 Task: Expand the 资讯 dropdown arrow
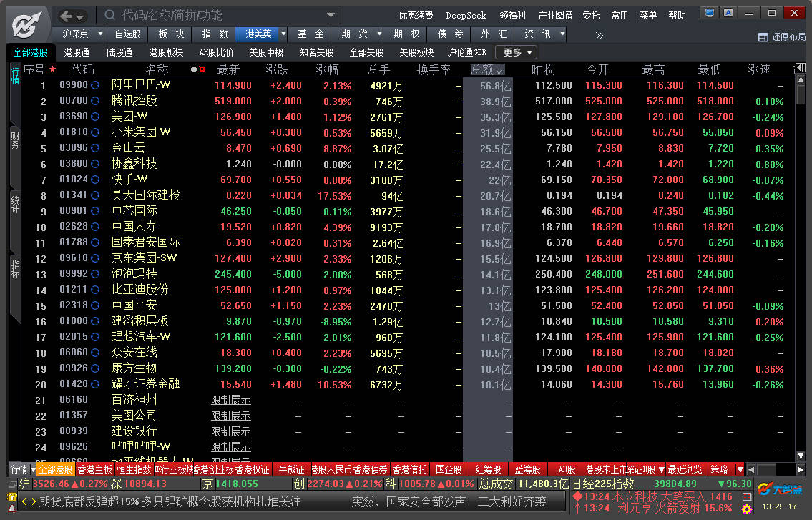562,34
